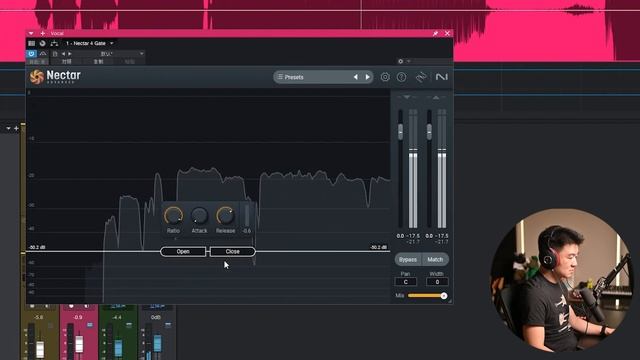Click the plus icon next to Vocal
The height and width of the screenshot is (360, 640).
click(42, 33)
